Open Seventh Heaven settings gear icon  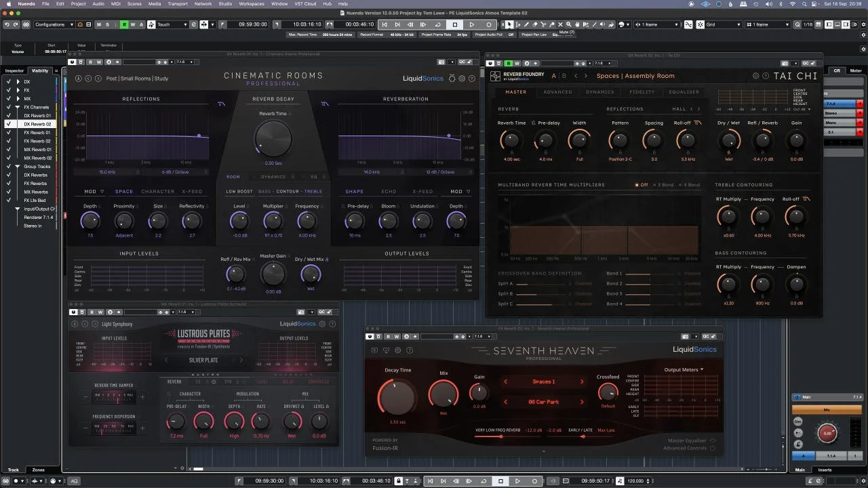click(398, 350)
